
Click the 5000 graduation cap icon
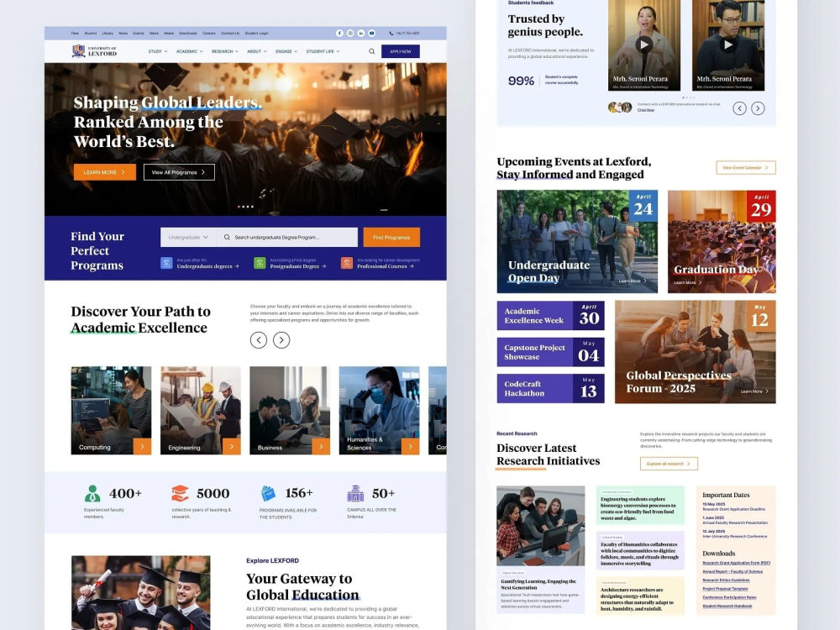180,493
